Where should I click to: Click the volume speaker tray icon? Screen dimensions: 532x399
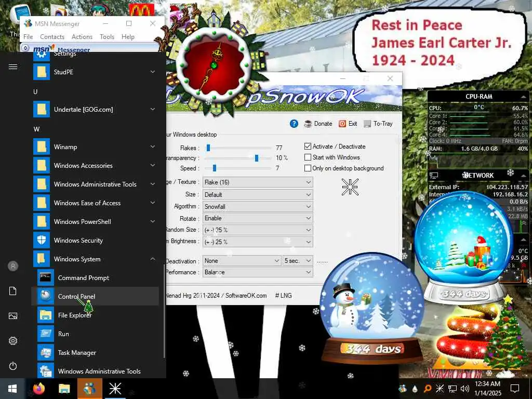(x=465, y=389)
